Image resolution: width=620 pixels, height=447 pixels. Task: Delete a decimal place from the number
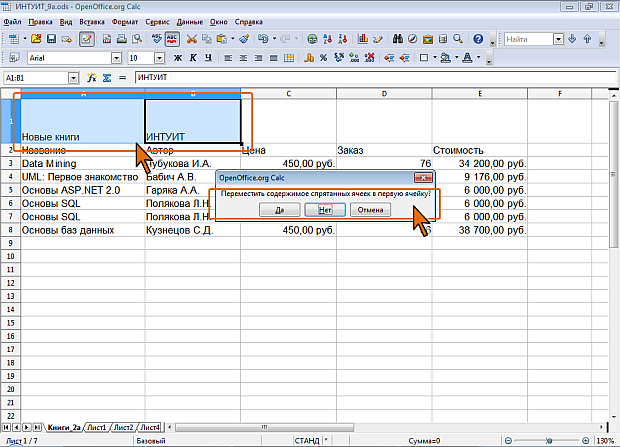point(369,58)
